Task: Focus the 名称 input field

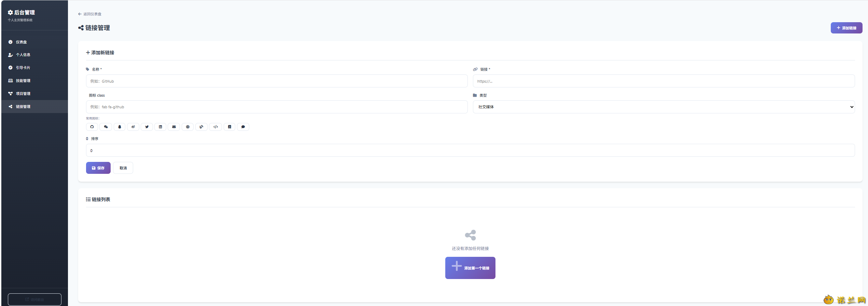Action: click(277, 81)
